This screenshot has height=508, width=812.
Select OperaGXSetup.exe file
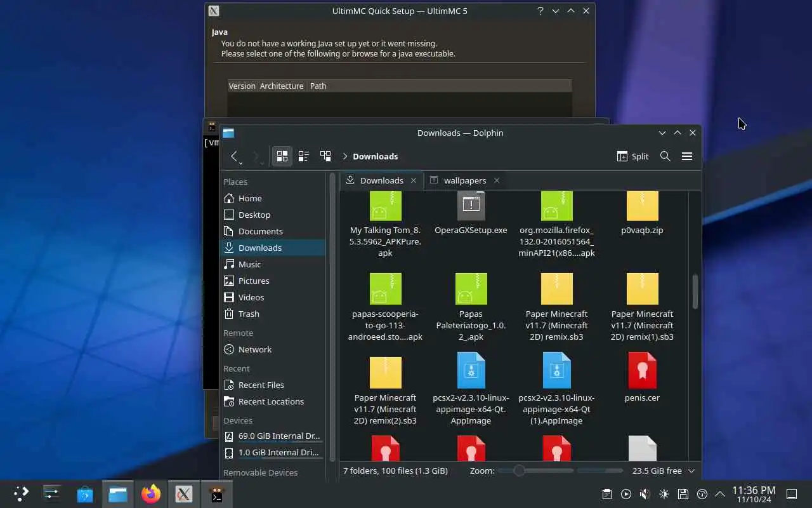tap(471, 213)
